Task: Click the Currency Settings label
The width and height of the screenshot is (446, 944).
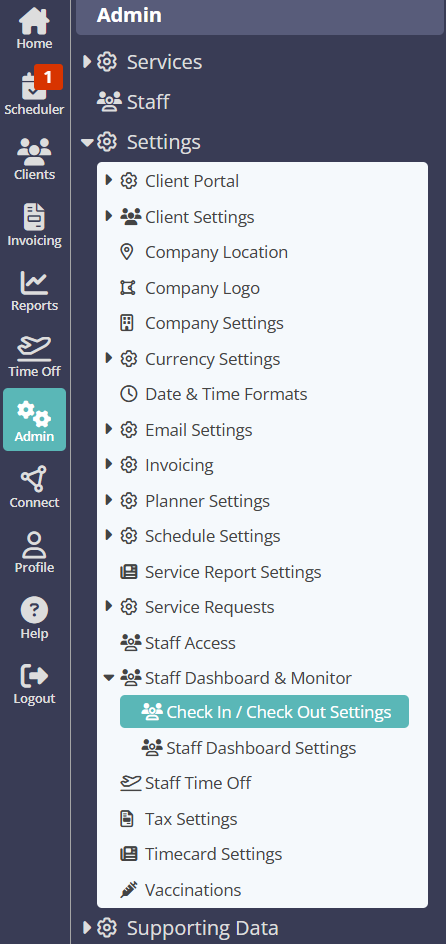Action: point(212,359)
